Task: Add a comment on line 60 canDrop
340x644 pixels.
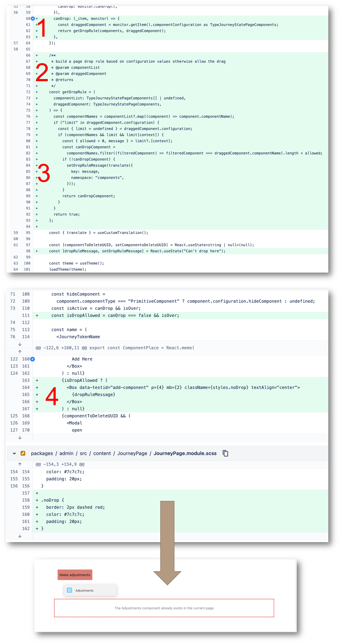Action: tap(33, 18)
